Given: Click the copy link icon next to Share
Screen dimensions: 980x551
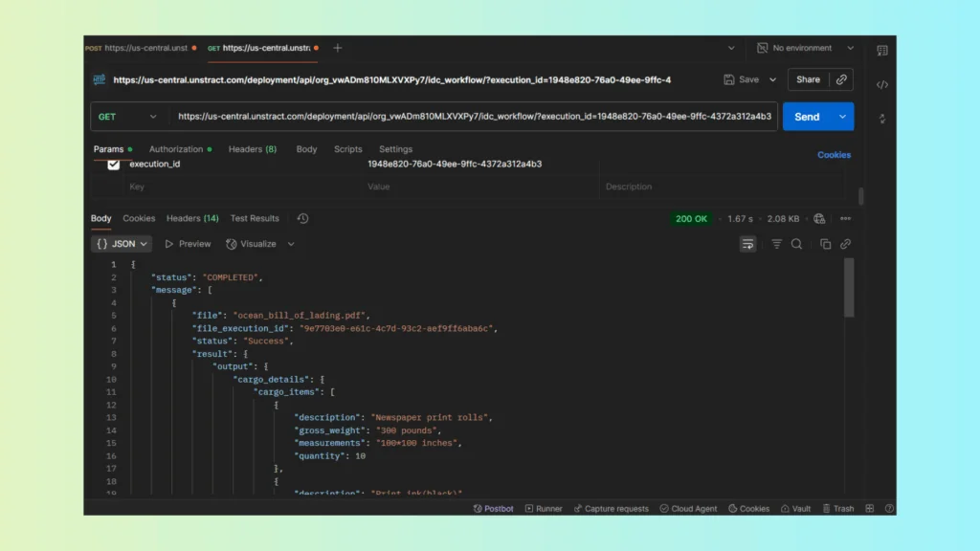Looking at the screenshot, I should (841, 79).
